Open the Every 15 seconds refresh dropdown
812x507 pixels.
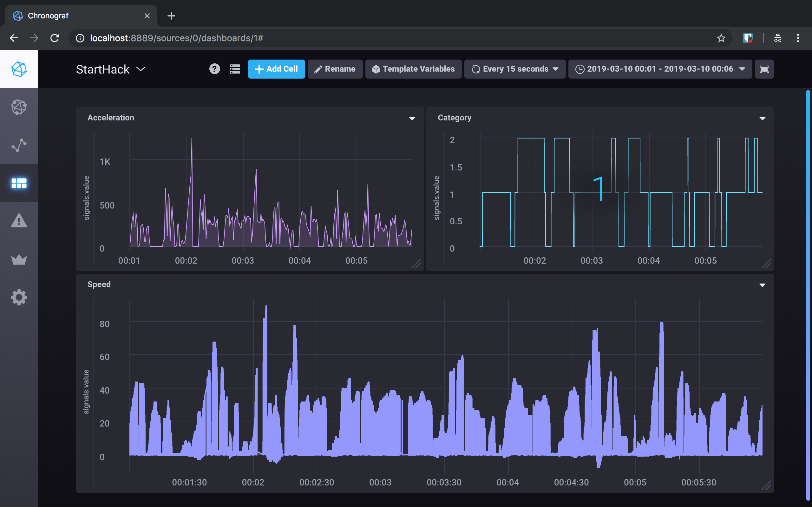pyautogui.click(x=515, y=69)
